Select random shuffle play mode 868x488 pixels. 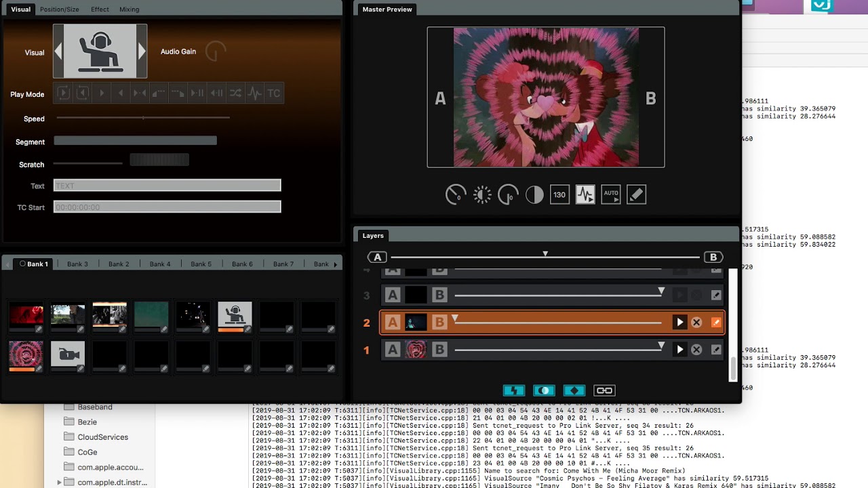tap(235, 93)
